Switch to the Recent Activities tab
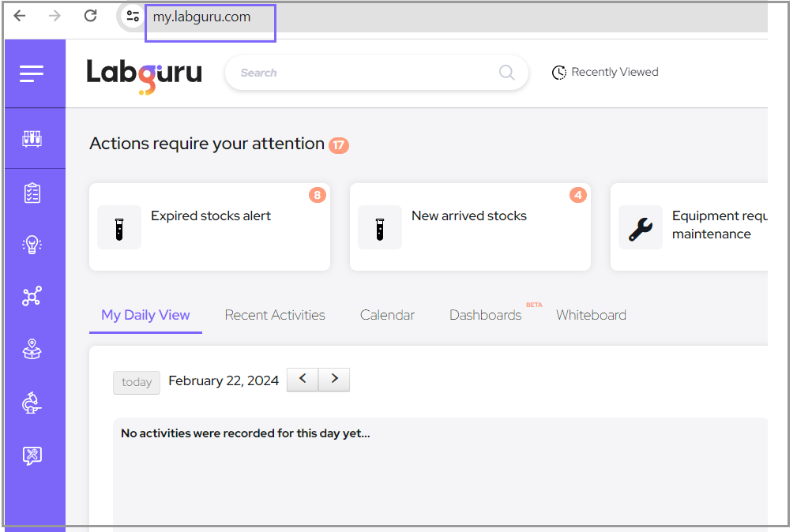 click(x=275, y=315)
